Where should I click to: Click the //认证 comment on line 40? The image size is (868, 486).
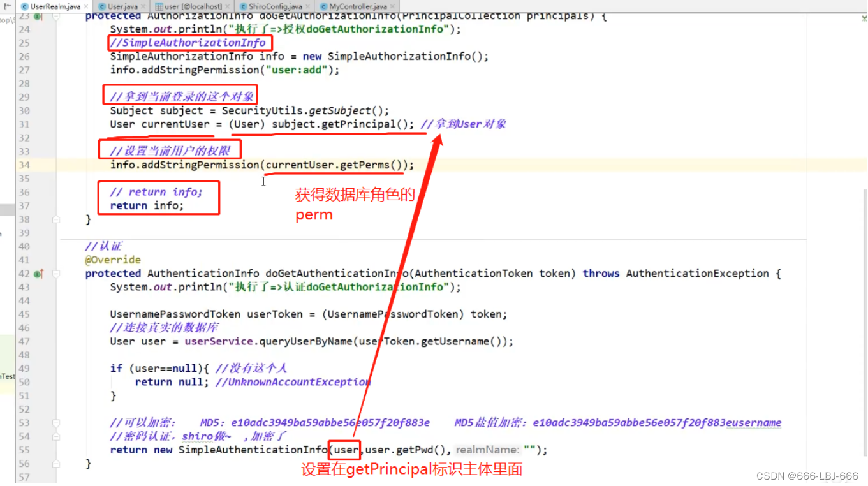pos(104,246)
